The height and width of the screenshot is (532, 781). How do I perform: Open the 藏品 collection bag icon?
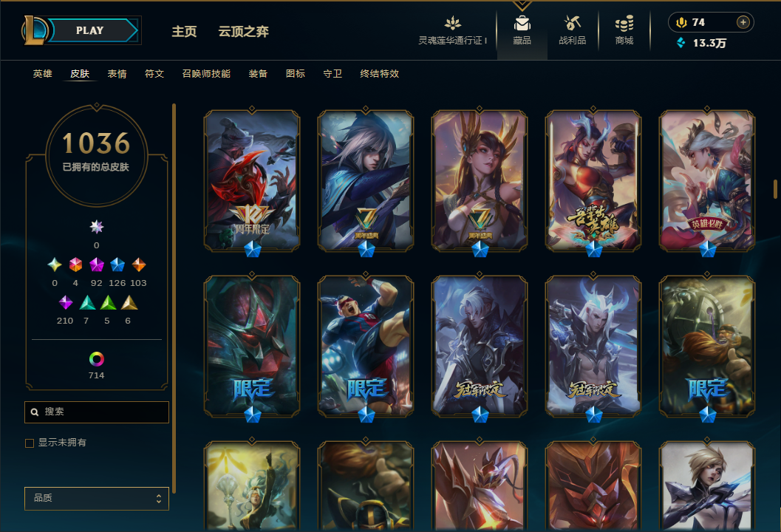(x=522, y=24)
